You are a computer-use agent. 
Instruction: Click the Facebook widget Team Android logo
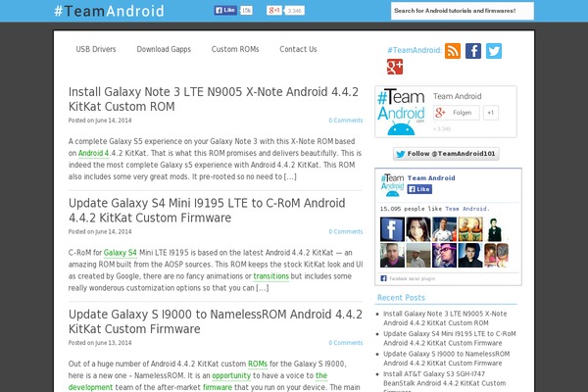click(x=392, y=184)
